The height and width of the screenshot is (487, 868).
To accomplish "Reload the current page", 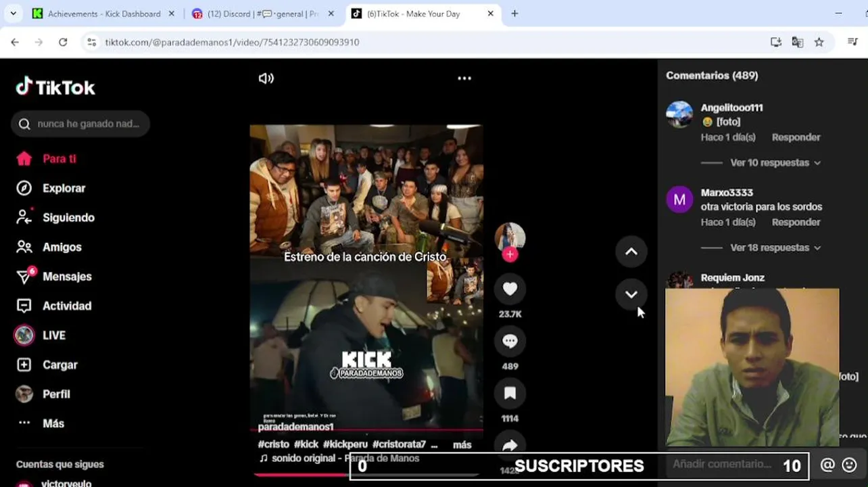I will [x=63, y=42].
